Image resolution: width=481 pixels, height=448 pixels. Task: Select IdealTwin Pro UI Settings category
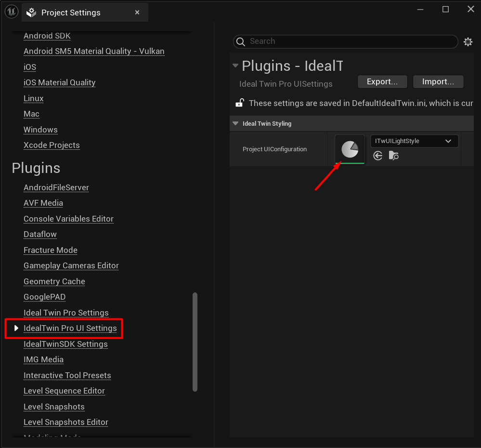click(70, 329)
